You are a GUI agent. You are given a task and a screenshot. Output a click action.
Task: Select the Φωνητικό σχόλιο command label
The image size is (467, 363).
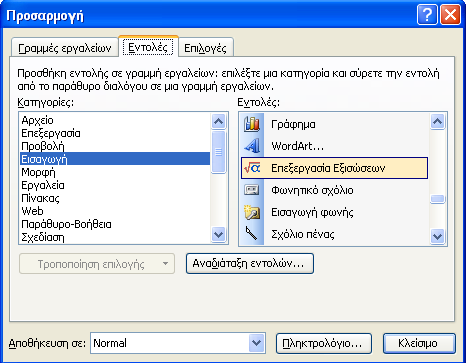(x=312, y=190)
